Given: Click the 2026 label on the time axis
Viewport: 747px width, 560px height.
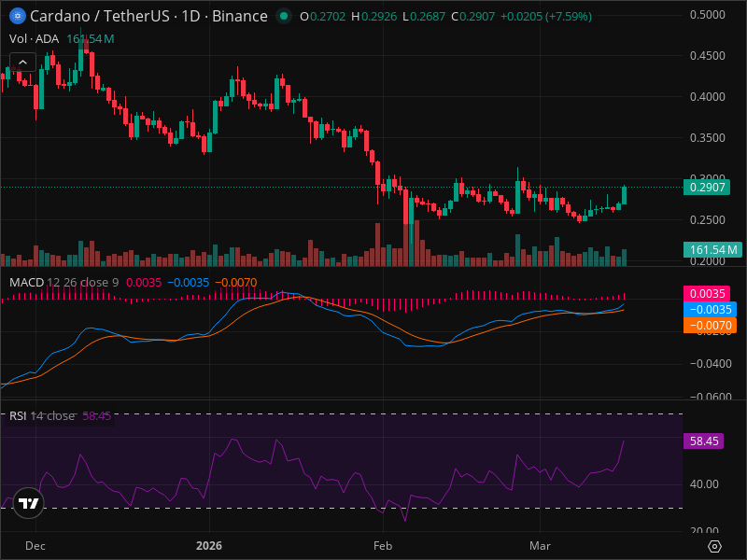Looking at the screenshot, I should click(209, 546).
